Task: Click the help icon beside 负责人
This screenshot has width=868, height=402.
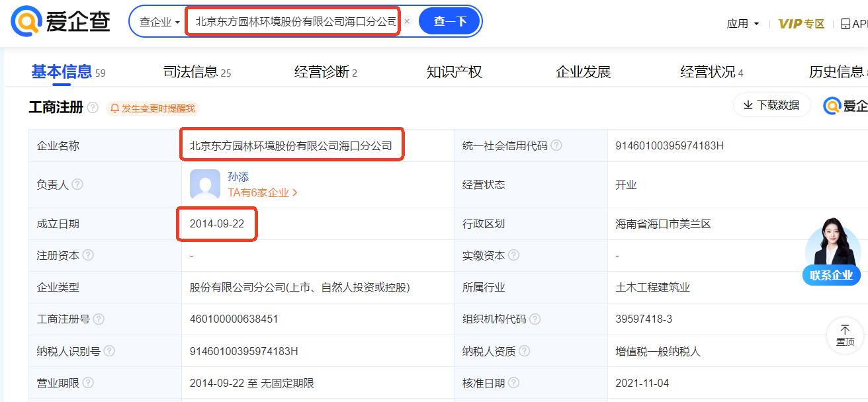Action: point(77,184)
